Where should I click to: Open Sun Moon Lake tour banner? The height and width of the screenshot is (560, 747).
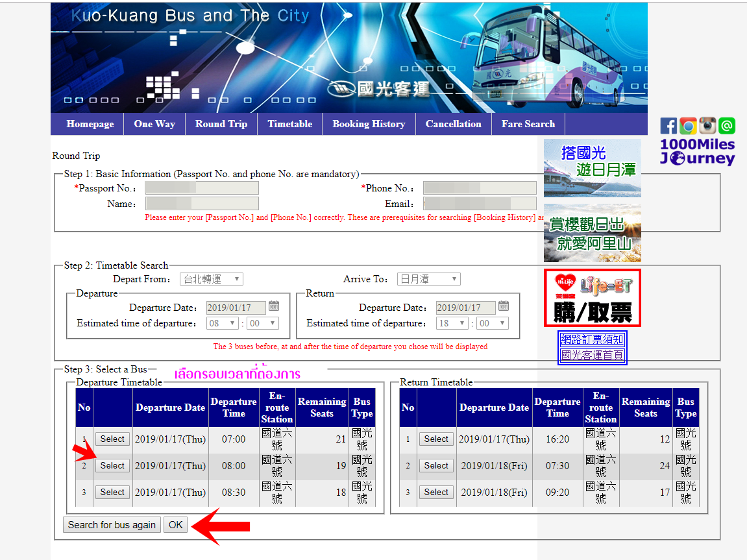point(592,168)
